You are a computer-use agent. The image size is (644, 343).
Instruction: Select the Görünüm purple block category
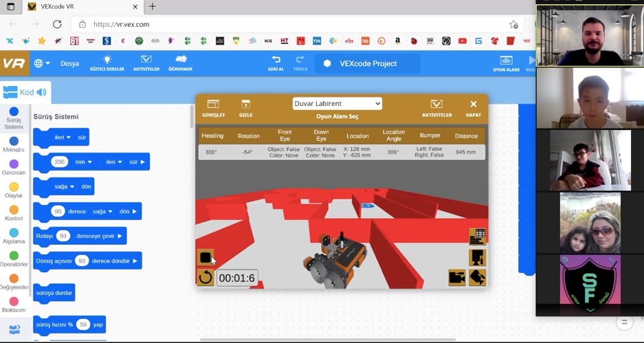click(x=14, y=168)
